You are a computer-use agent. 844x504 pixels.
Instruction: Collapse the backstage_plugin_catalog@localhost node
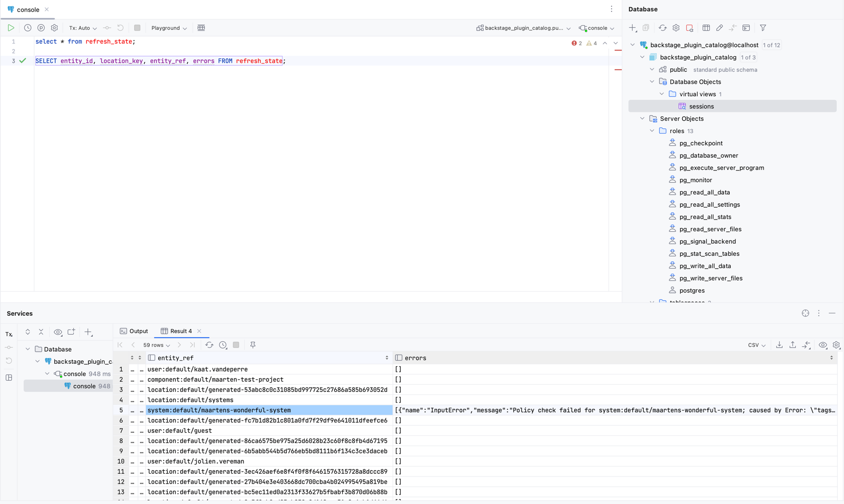(633, 45)
